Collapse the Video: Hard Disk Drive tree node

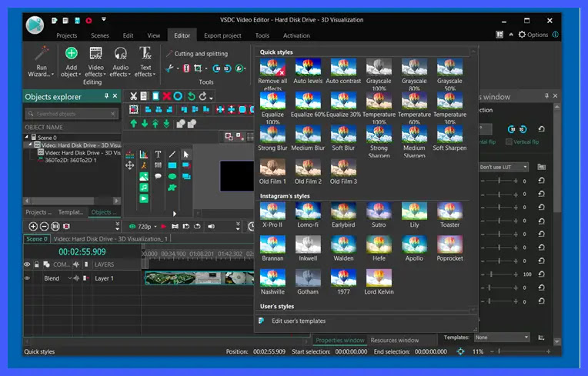pos(30,145)
